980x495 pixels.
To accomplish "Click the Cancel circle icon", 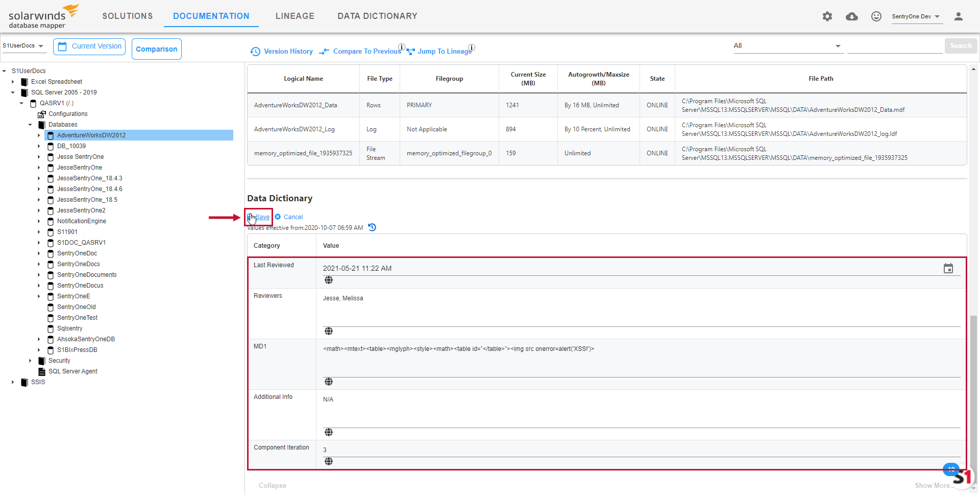I will pos(278,217).
